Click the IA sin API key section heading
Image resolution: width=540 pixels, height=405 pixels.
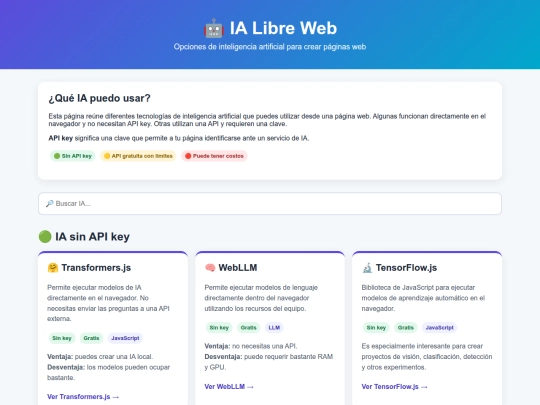pos(92,237)
